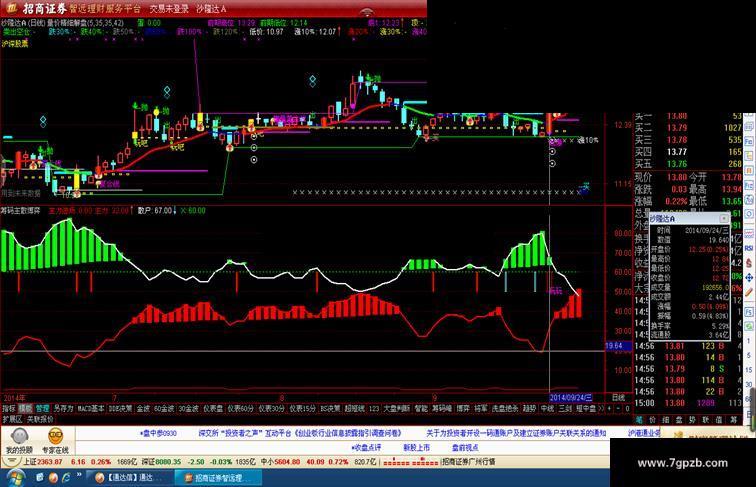The height and width of the screenshot is (487, 756).
Task: Open the 关联报价 related quotes tab
Action: (40, 419)
